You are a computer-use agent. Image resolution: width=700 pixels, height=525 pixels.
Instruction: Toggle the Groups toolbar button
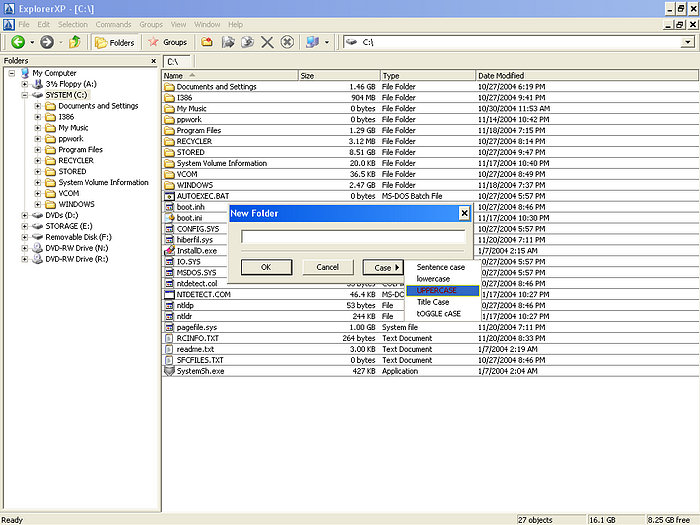tap(168, 42)
